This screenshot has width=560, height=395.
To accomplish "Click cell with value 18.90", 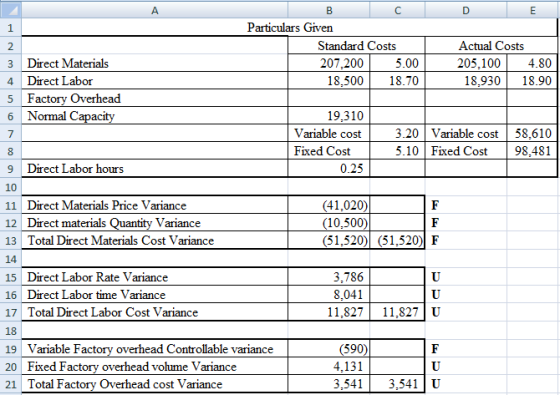I will point(532,81).
